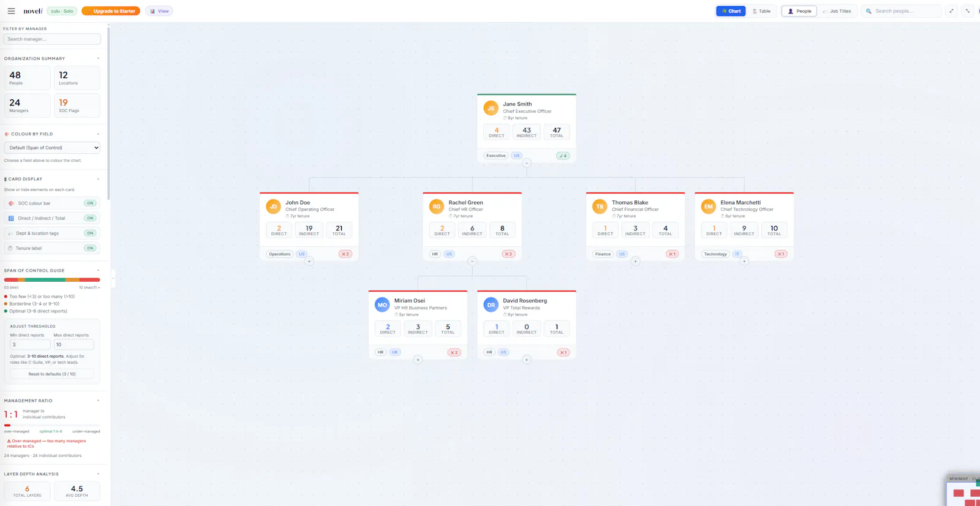Open the View menu
The image size is (980, 506).
tap(159, 11)
